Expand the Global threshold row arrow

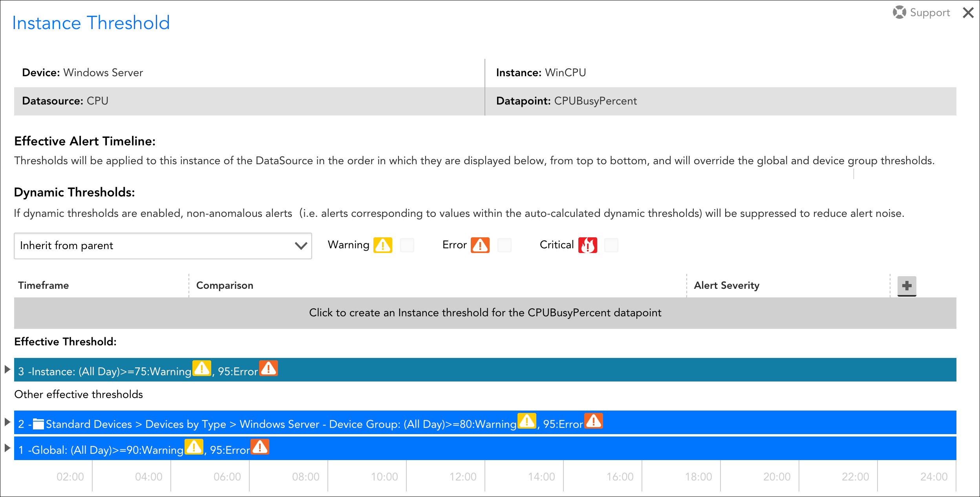pos(7,448)
